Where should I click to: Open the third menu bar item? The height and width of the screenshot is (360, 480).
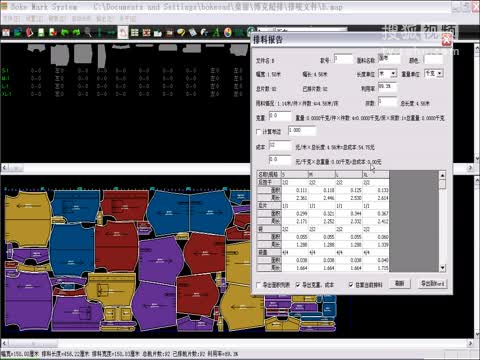point(57,19)
